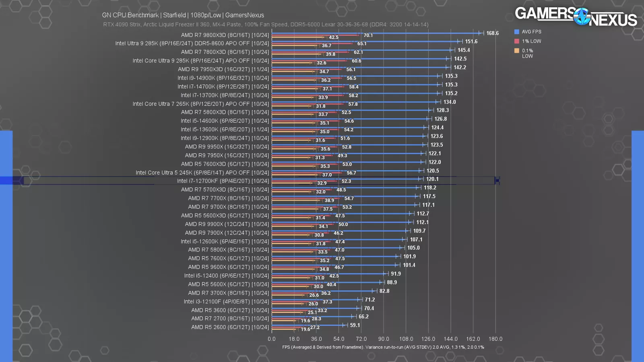Click the red 1% LOW legend swatch

(516, 41)
